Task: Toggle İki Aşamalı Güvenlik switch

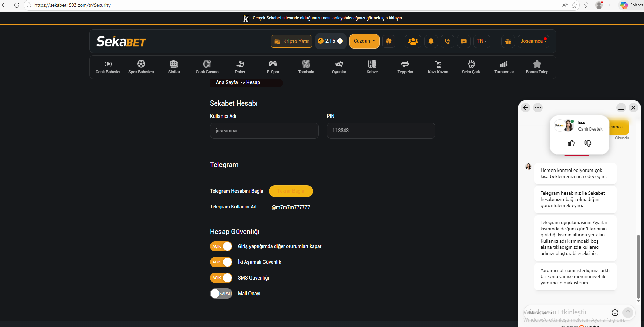Action: pos(221,262)
